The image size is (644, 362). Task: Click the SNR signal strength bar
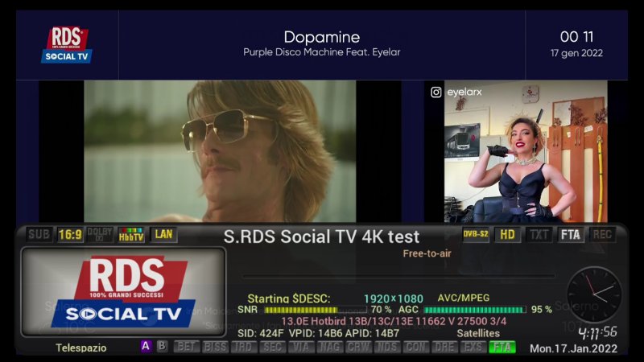tap(315, 310)
